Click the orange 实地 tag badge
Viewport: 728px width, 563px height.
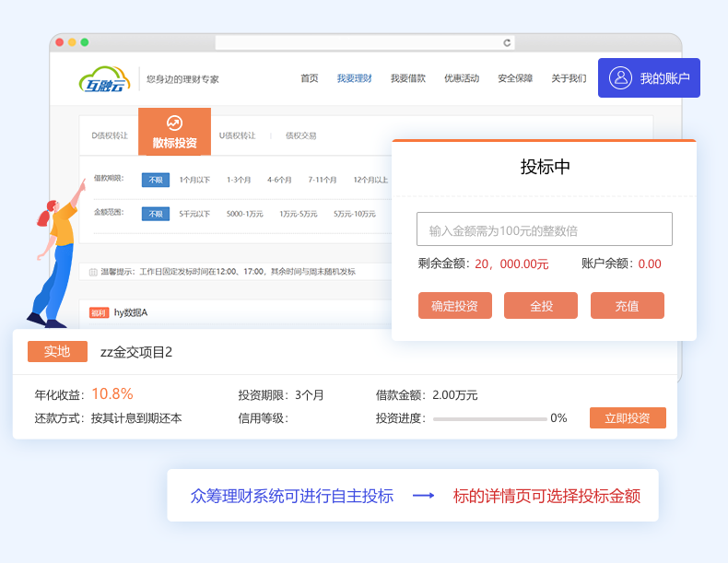coord(57,351)
